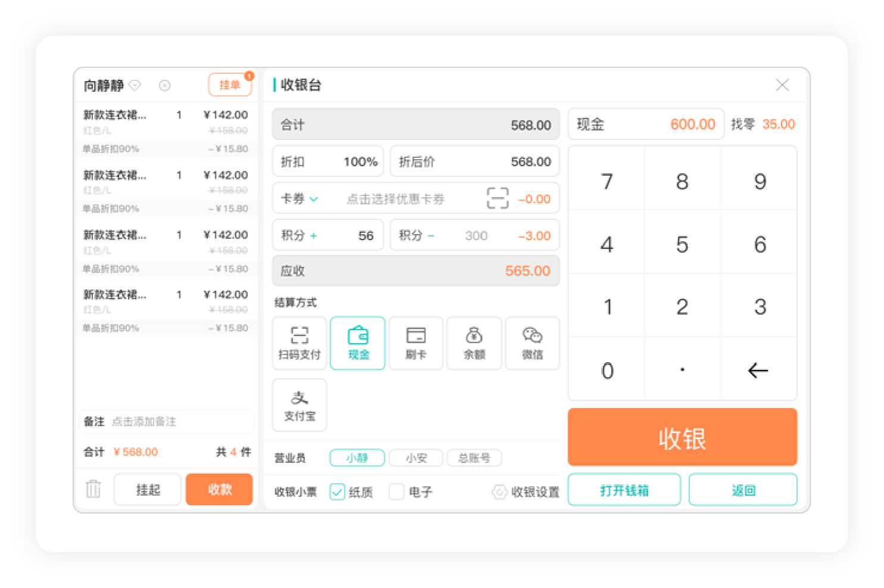Click the 积分 + points field

328,235
